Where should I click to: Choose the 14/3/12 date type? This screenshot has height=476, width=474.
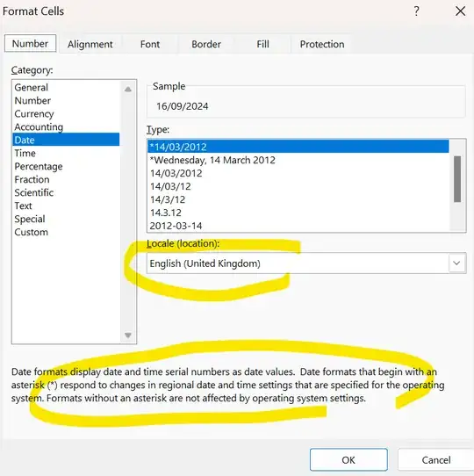(x=298, y=199)
